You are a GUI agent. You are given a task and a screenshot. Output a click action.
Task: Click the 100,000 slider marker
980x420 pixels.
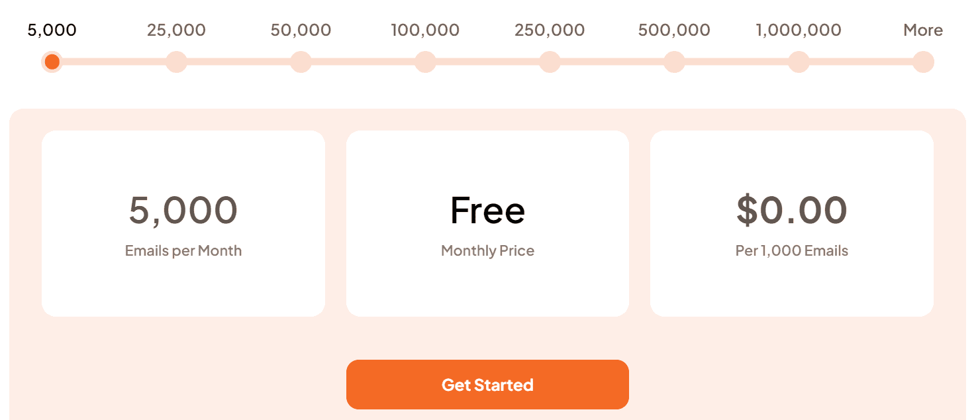tap(425, 62)
